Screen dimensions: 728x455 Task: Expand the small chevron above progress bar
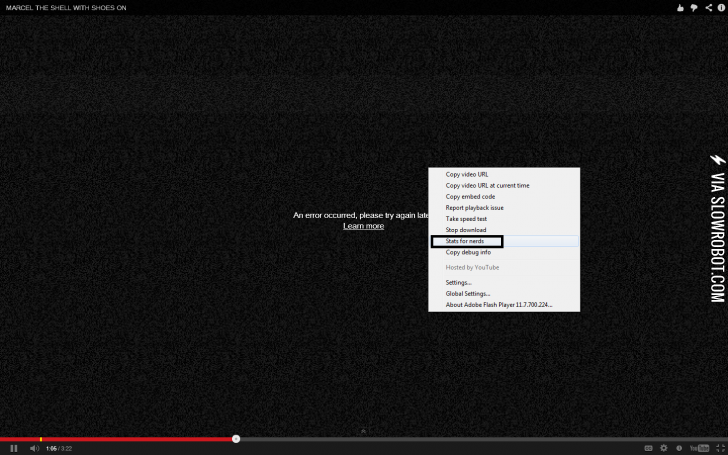pos(363,432)
